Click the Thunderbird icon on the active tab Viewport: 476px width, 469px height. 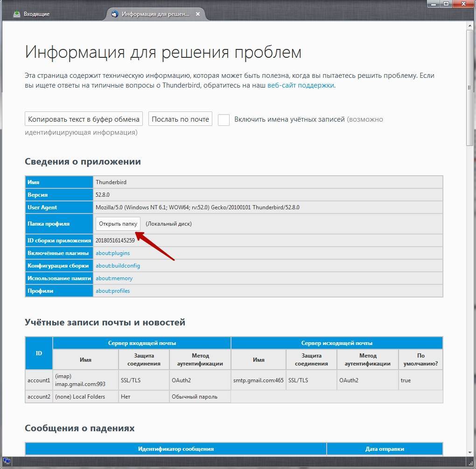pyautogui.click(x=115, y=14)
